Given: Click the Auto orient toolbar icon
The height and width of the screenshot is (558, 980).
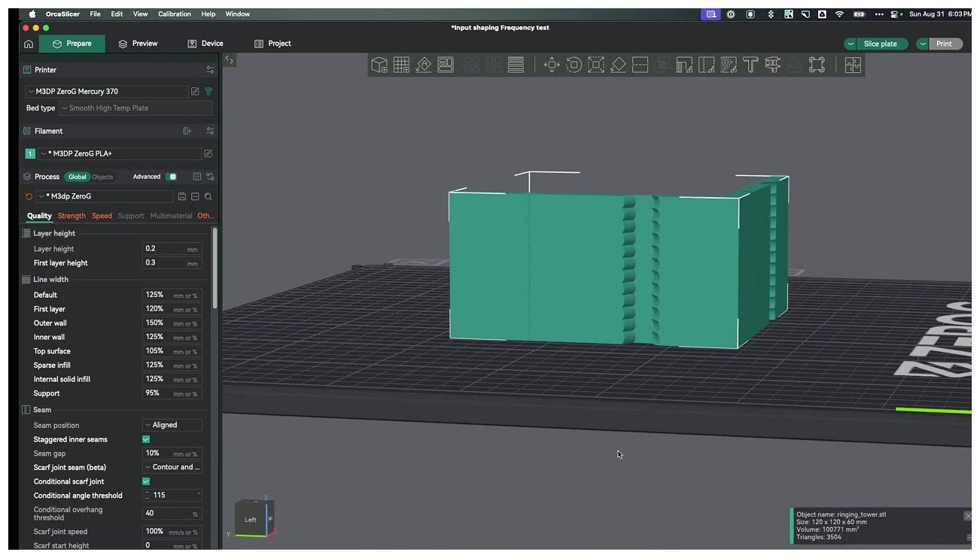Looking at the screenshot, I should pos(424,65).
